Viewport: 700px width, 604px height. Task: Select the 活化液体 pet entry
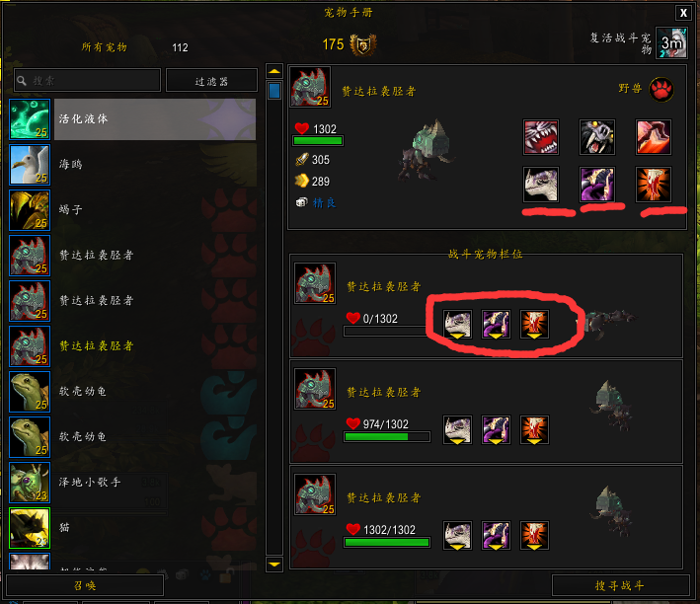(x=132, y=119)
